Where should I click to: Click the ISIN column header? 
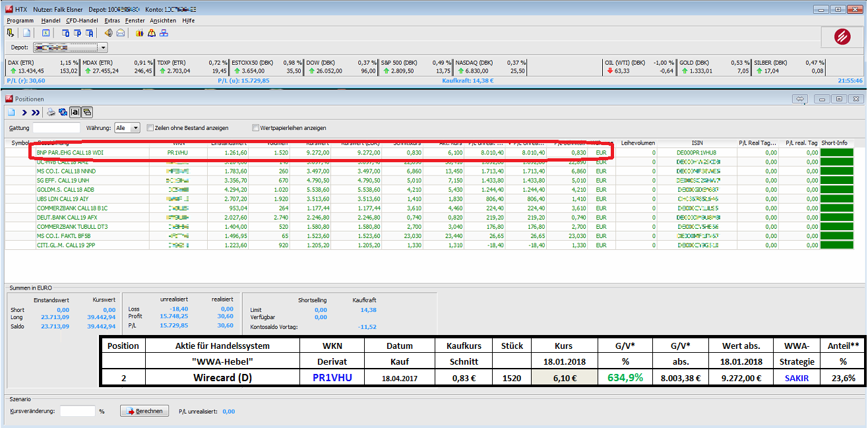697,142
